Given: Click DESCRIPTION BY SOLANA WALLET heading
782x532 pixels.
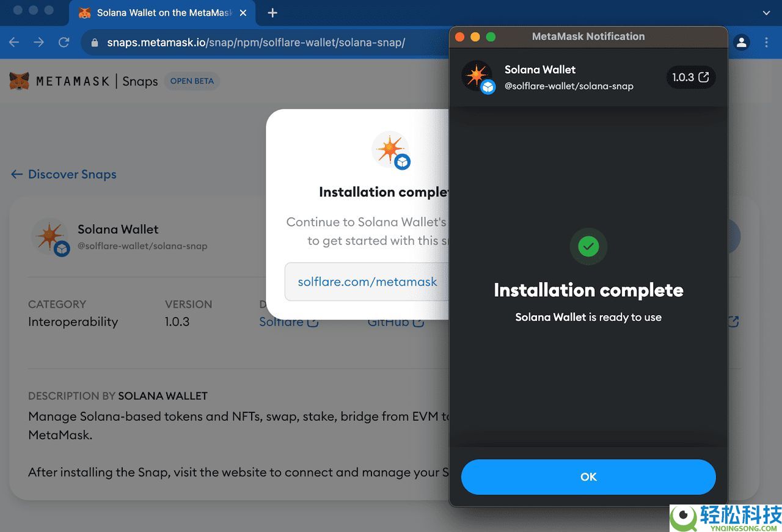Looking at the screenshot, I should click(118, 396).
